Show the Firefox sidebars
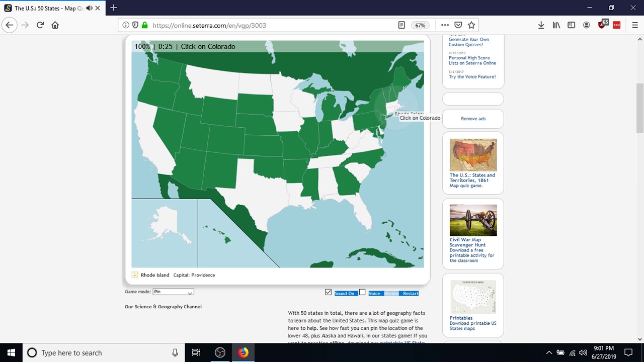The image size is (644, 362). click(x=572, y=25)
